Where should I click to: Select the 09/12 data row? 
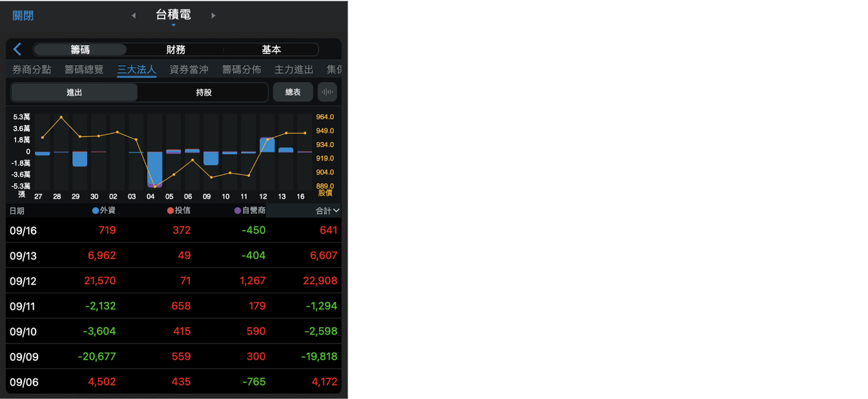[x=173, y=281]
